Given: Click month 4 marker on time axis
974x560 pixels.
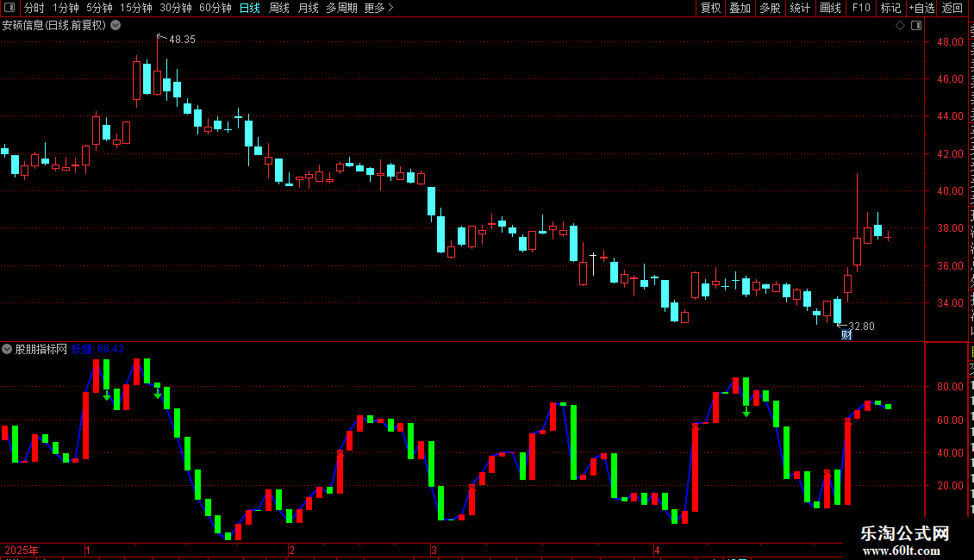Looking at the screenshot, I should [x=657, y=550].
